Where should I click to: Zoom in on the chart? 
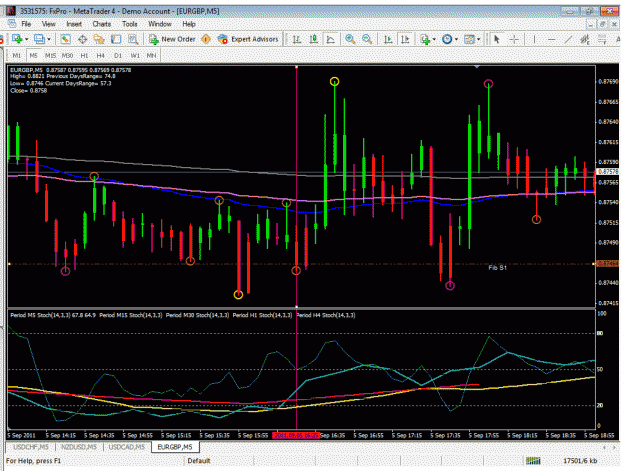coord(350,39)
